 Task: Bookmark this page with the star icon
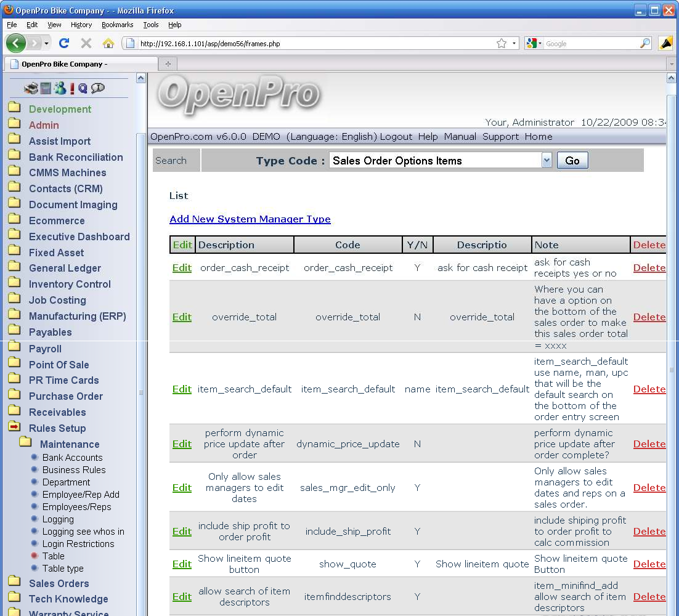click(502, 43)
